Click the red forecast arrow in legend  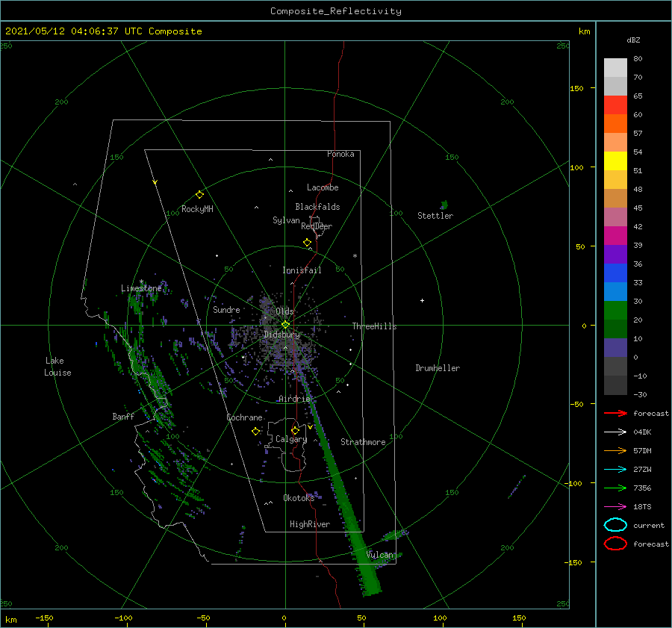pos(615,413)
